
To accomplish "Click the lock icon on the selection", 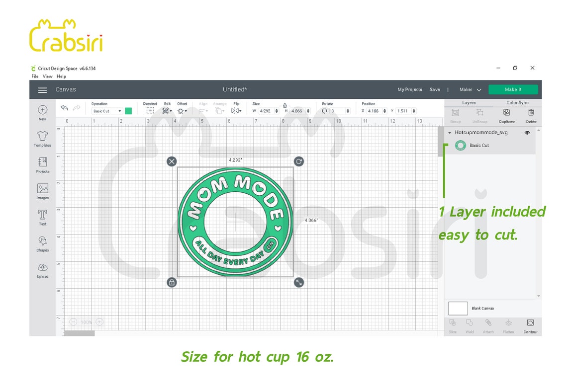I will [172, 282].
